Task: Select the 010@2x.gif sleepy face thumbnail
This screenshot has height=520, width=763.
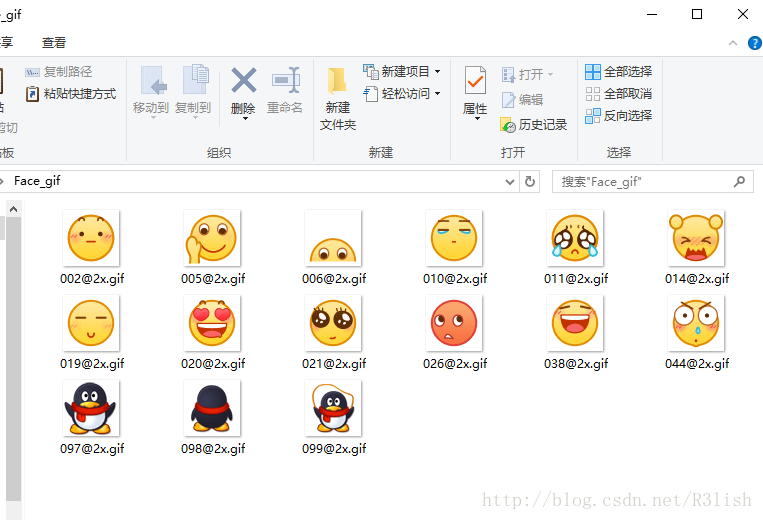Action: [454, 238]
